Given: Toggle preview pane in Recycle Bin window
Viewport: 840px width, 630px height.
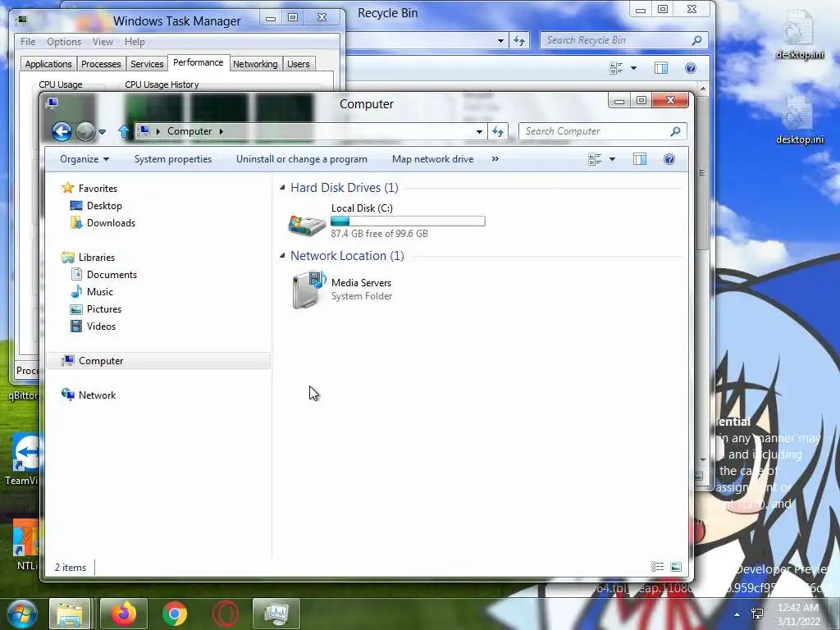Looking at the screenshot, I should (x=661, y=68).
